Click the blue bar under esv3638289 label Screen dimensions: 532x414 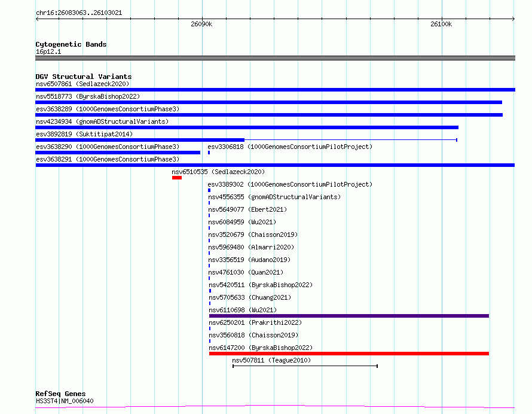point(269,115)
